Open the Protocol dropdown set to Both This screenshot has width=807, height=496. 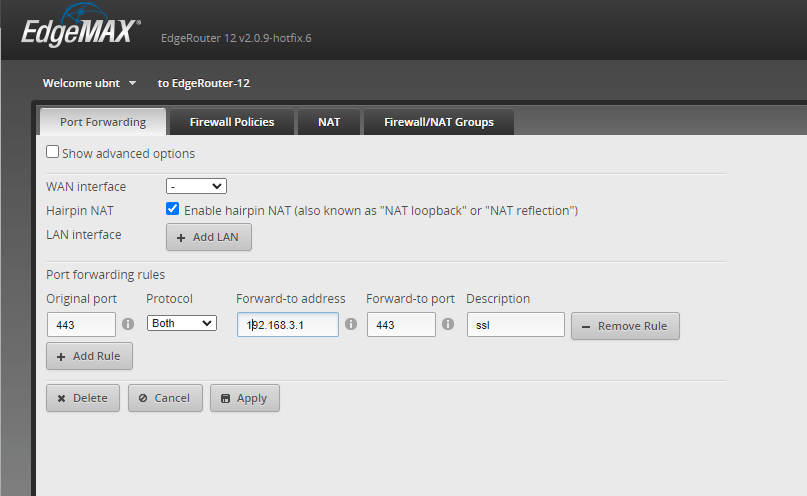click(x=182, y=323)
